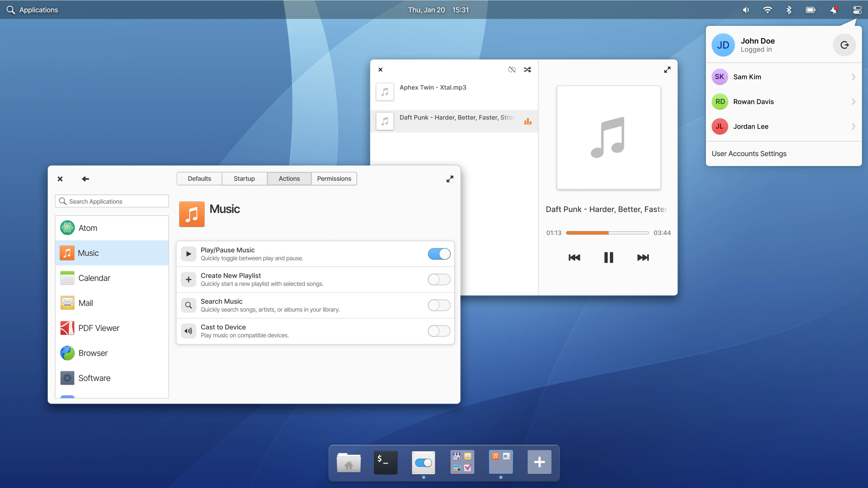Select the Atom app icon in sidebar

pyautogui.click(x=67, y=228)
